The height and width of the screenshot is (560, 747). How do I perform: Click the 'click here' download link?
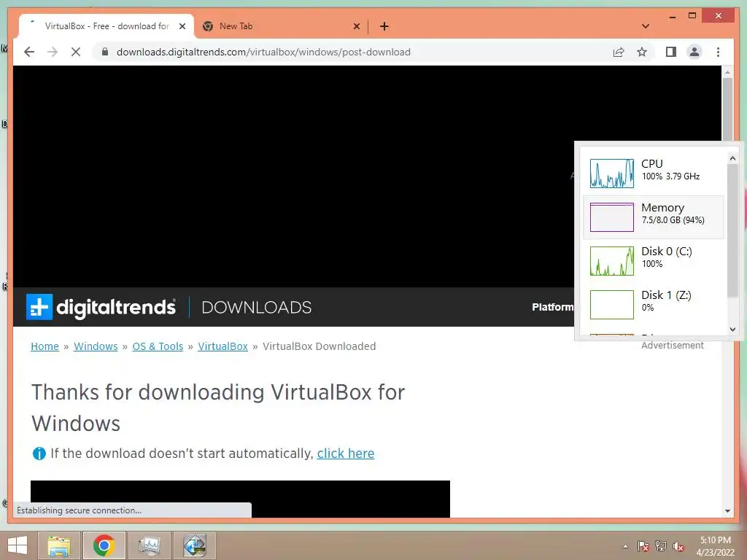pyautogui.click(x=346, y=454)
